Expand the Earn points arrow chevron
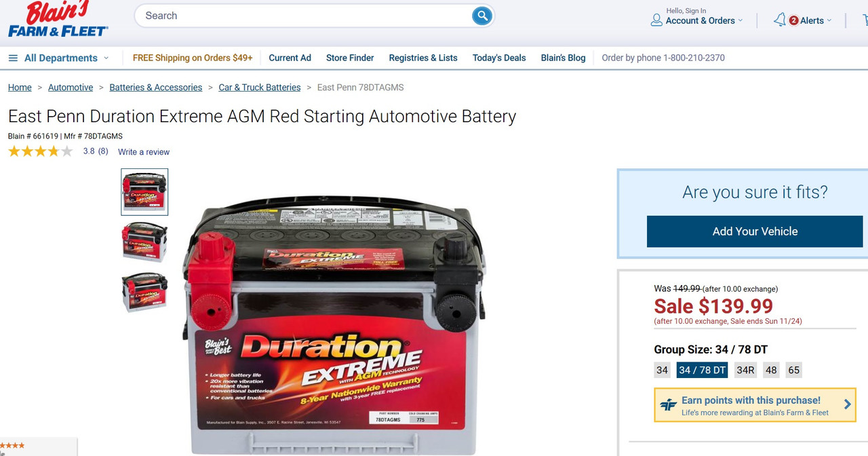Image resolution: width=868 pixels, height=456 pixels. (847, 404)
